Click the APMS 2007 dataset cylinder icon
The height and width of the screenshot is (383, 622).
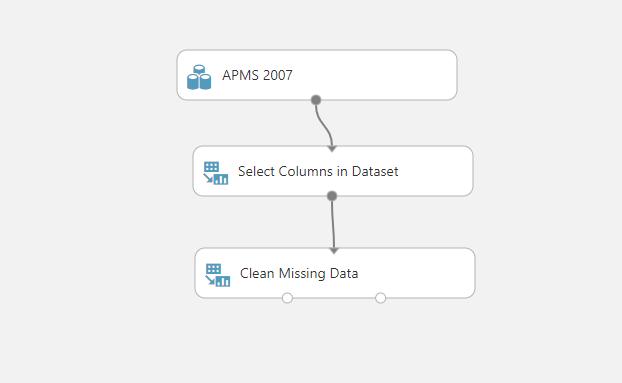pyautogui.click(x=199, y=77)
